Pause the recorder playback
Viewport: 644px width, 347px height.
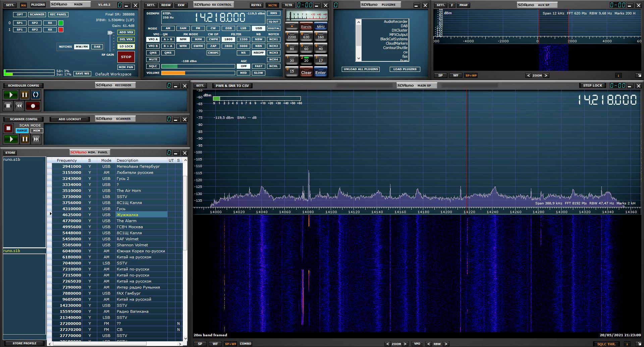pos(24,95)
